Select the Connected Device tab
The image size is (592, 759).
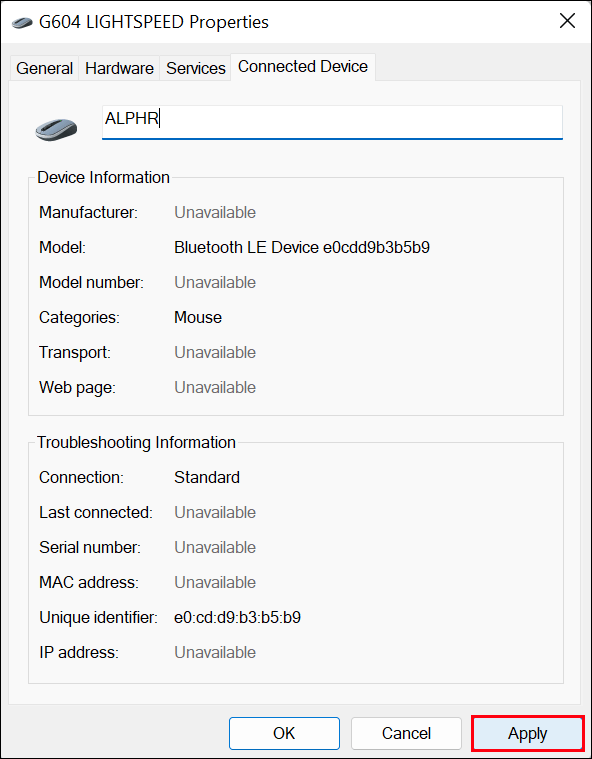pyautogui.click(x=303, y=67)
